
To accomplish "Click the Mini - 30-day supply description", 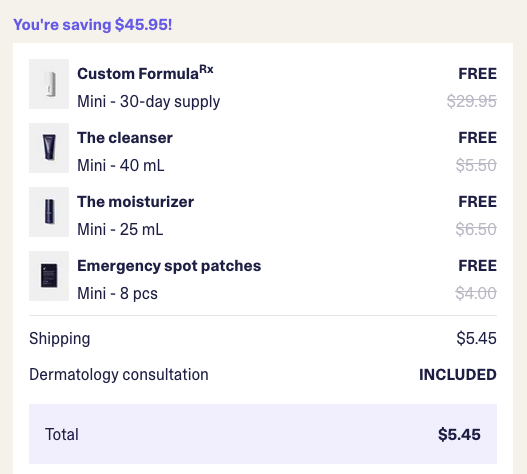I will [149, 102].
